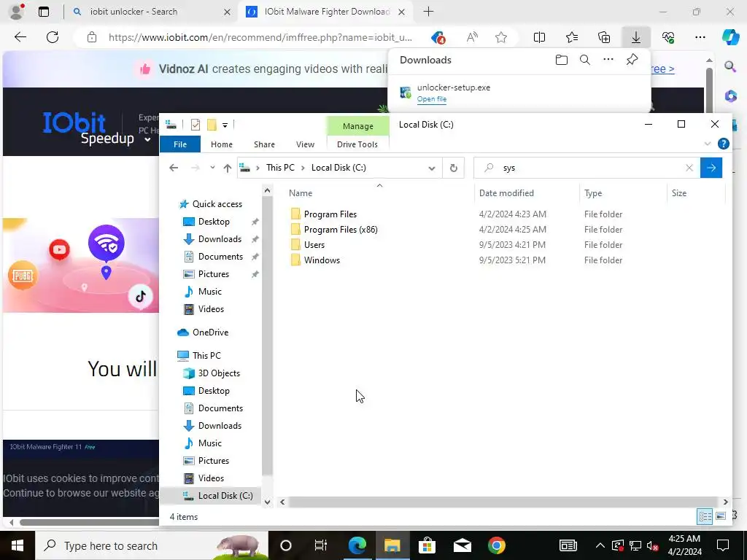Image resolution: width=747 pixels, height=560 pixels.
Task: Open Copilot icon in Edge
Action: 730,37
